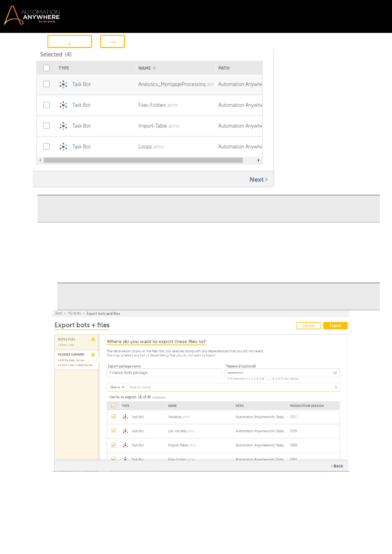Check the Analytics_MortgageProcessing row checkbox
Viewport: 392px width, 554px height.
click(47, 84)
